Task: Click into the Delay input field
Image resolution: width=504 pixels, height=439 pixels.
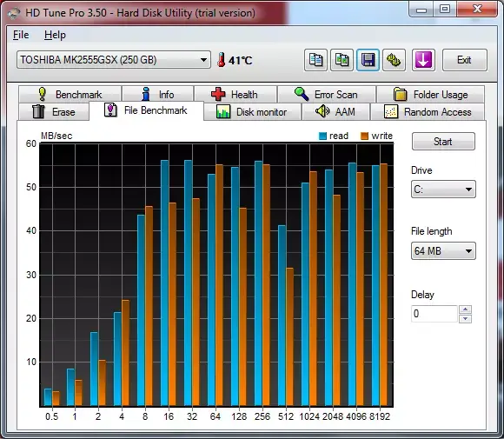Action: 434,314
